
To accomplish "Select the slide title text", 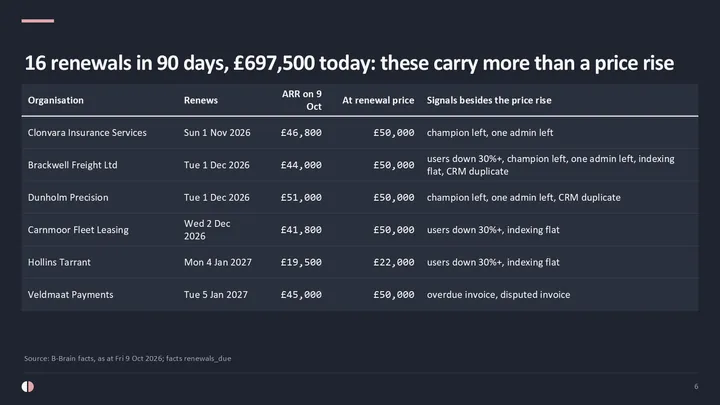I will click(349, 63).
